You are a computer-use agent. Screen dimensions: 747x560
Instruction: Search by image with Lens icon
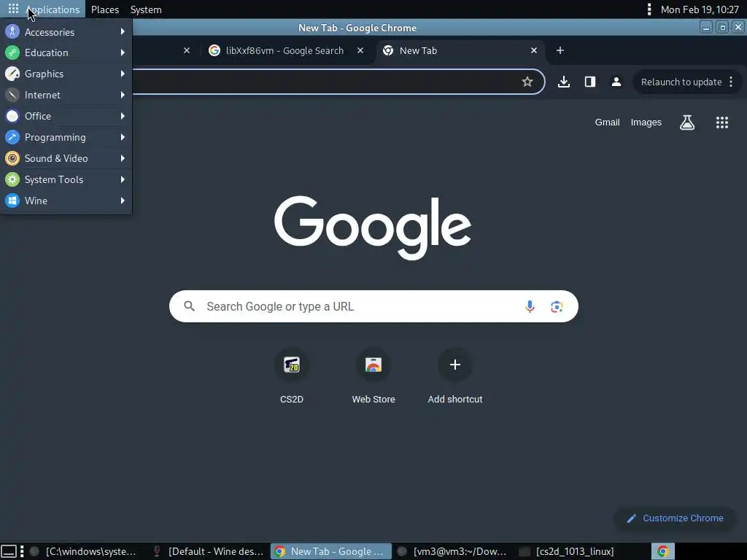pos(557,307)
